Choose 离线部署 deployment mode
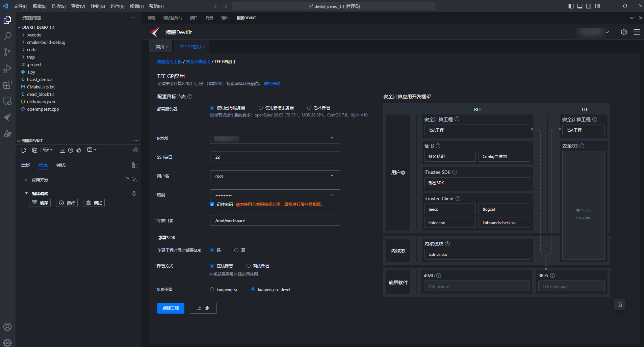Screen dimensions: 644x347 coord(249,266)
